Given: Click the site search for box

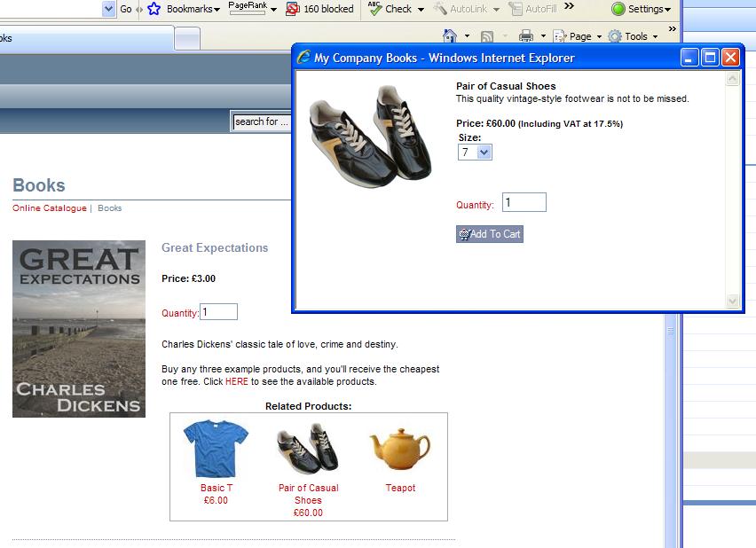Looking at the screenshot, I should tap(263, 121).
